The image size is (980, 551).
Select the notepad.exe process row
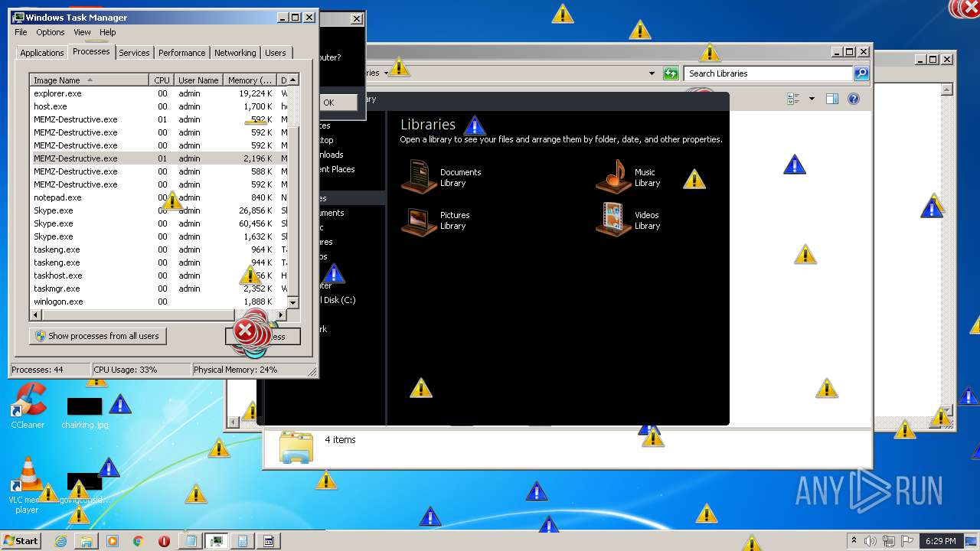tap(158, 197)
